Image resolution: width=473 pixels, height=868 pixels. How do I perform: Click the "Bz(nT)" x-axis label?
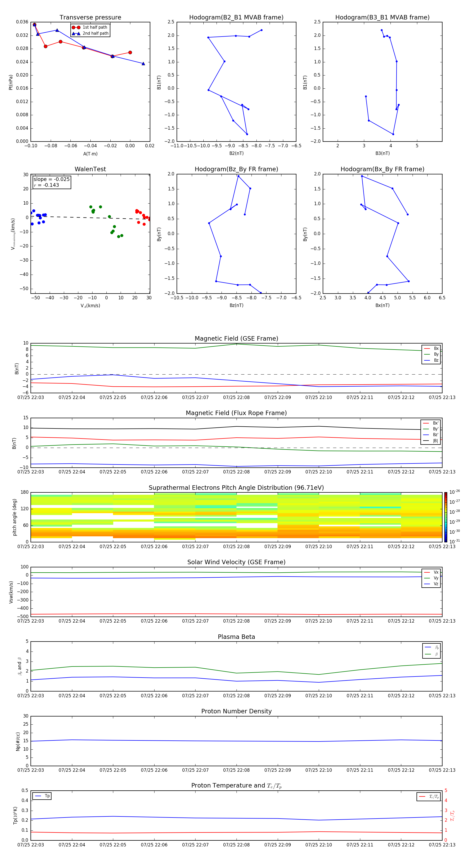(236, 305)
